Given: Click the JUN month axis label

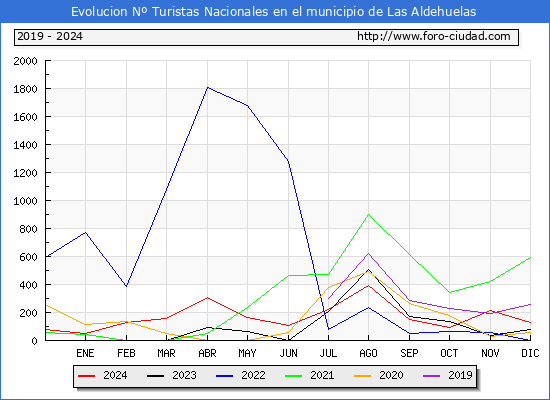Looking at the screenshot, I should tap(288, 353).
